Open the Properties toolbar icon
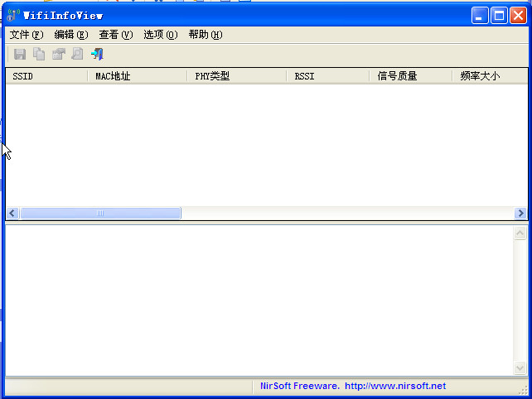532x399 pixels. pos(58,55)
